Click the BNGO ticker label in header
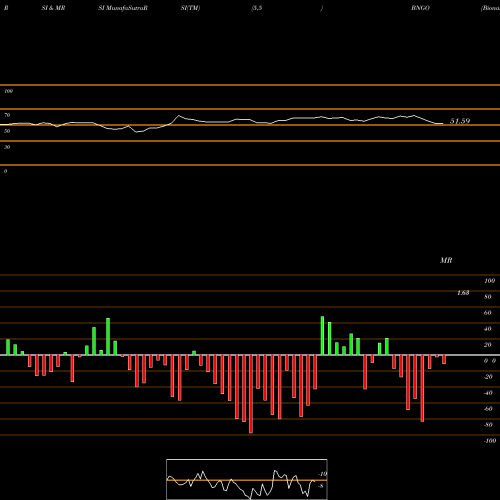This screenshot has width=500, height=500. pyautogui.click(x=420, y=8)
